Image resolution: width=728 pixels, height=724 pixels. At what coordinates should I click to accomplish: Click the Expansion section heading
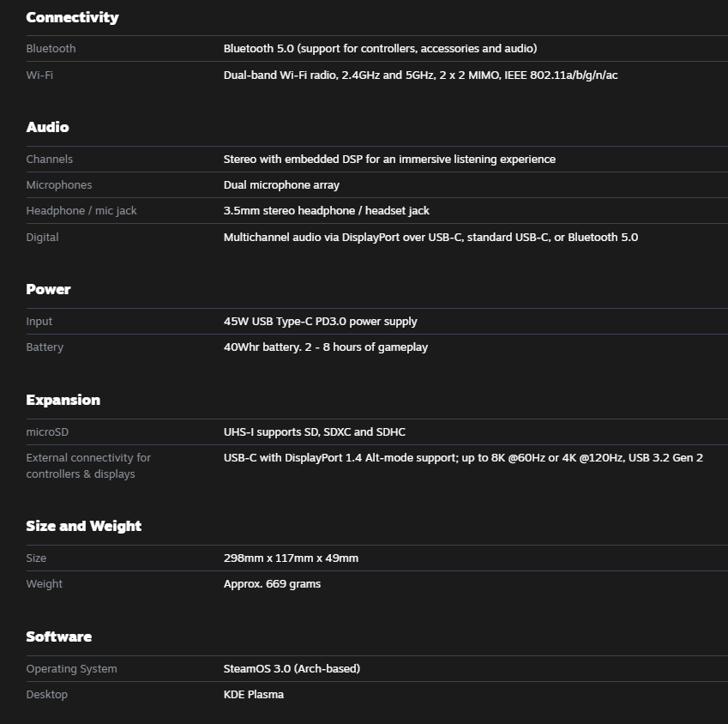pos(63,400)
